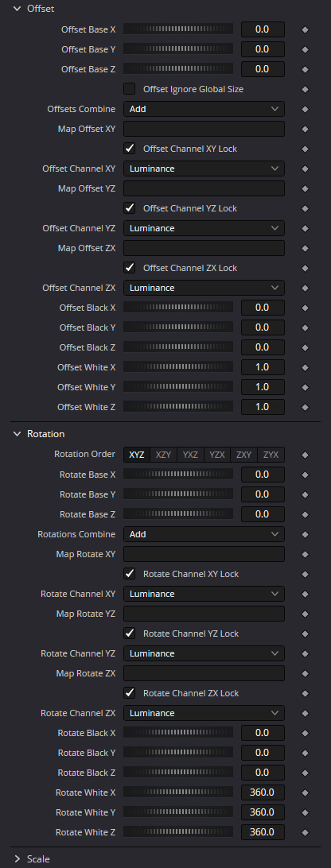
Task: Click keyframe diamond for Rotate Black Z
Action: click(x=305, y=773)
